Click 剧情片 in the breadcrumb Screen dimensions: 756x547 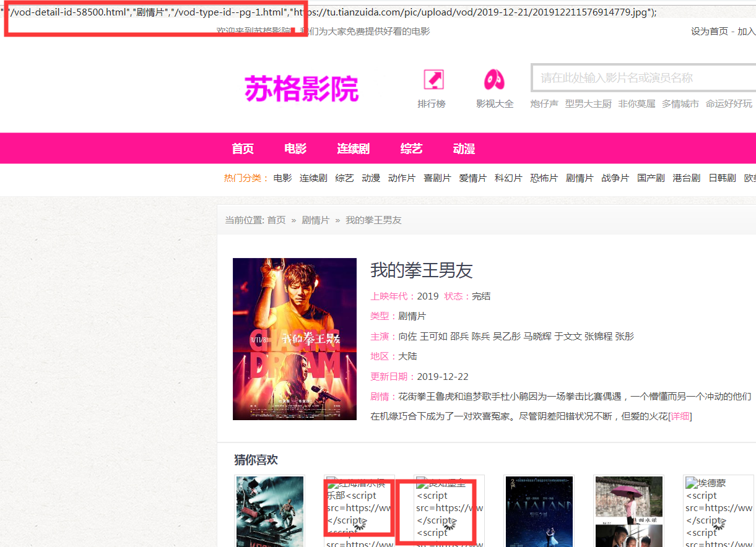tap(315, 220)
